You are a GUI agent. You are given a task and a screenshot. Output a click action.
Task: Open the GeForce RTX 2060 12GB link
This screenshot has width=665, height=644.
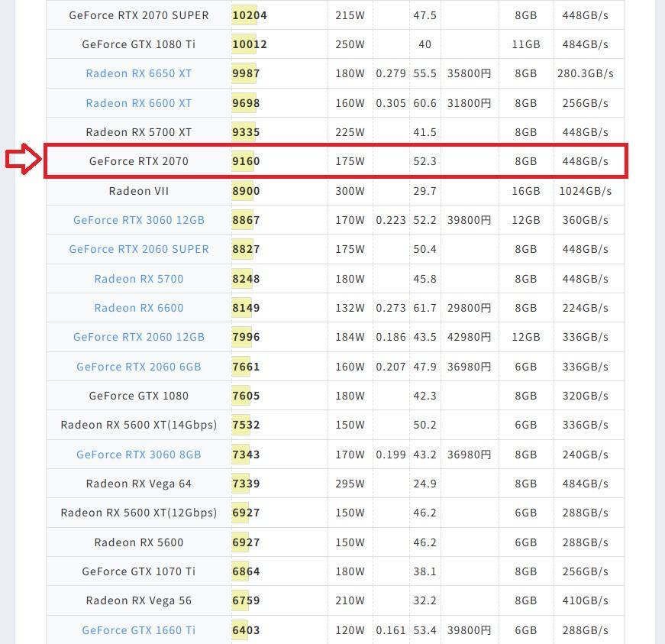(x=139, y=337)
